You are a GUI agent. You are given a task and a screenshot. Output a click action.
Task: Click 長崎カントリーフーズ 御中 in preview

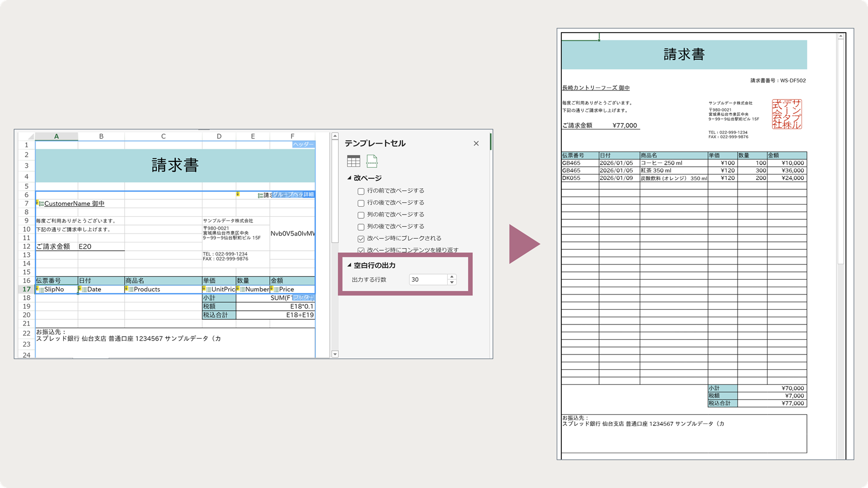point(596,88)
